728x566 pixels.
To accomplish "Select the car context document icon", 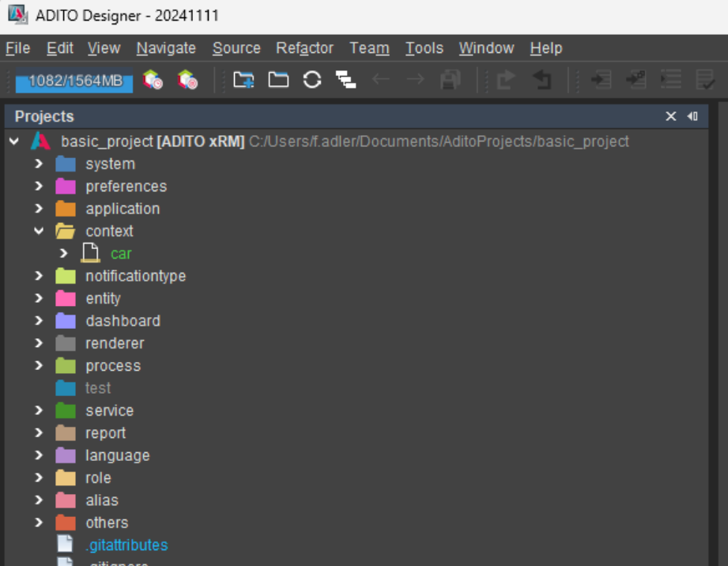I will tap(89, 253).
